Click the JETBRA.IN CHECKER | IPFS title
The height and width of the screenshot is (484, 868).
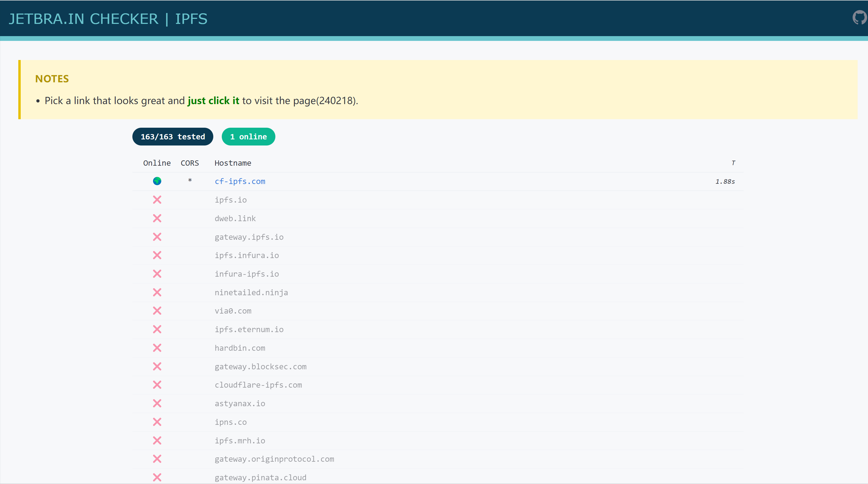pos(108,19)
